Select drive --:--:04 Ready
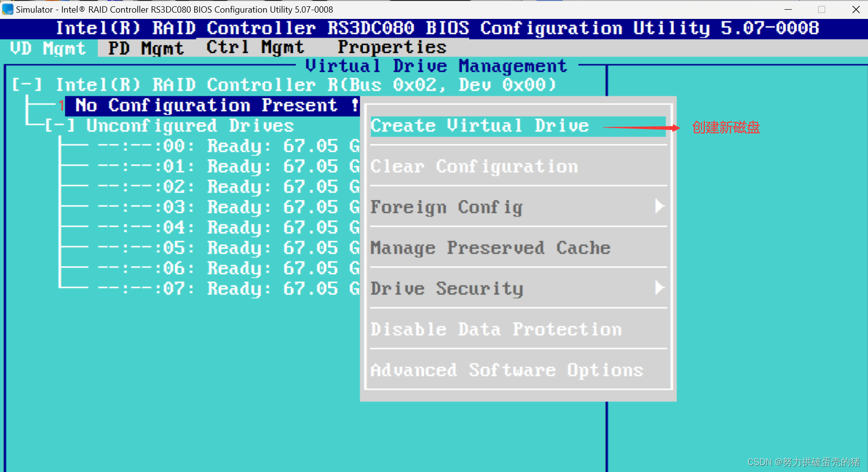Image resolution: width=868 pixels, height=472 pixels. coord(228,228)
